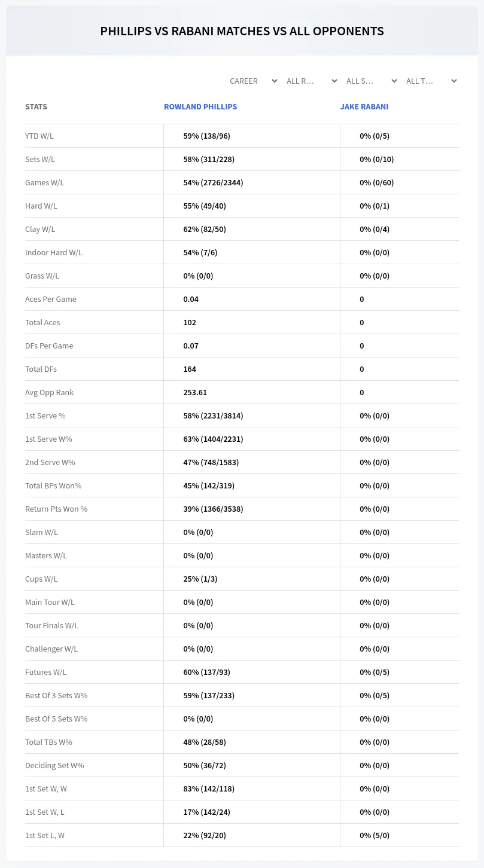Click the Futures W/L row label

(x=46, y=672)
